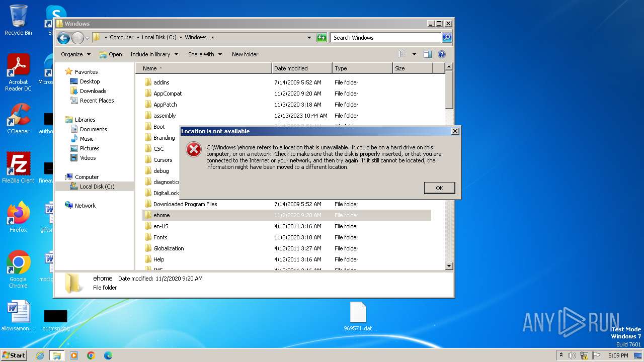Click the Change your view icon
Screen dimensions: 644x362
click(402, 54)
